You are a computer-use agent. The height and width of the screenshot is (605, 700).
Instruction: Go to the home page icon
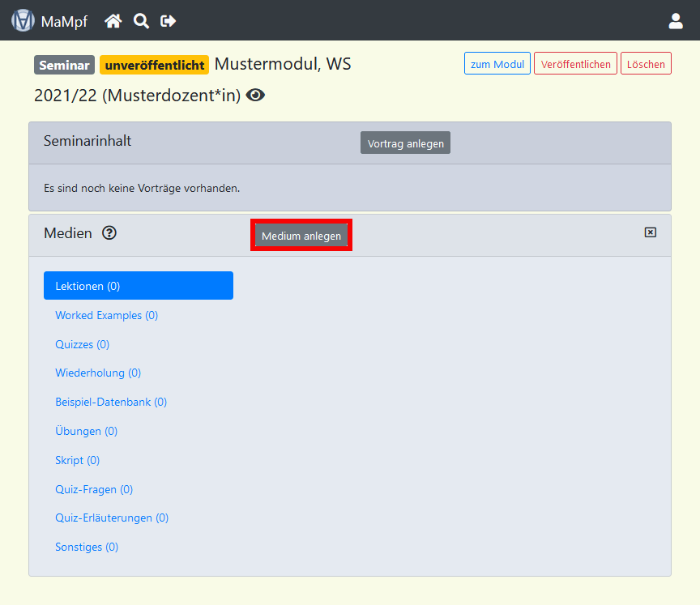[113, 21]
